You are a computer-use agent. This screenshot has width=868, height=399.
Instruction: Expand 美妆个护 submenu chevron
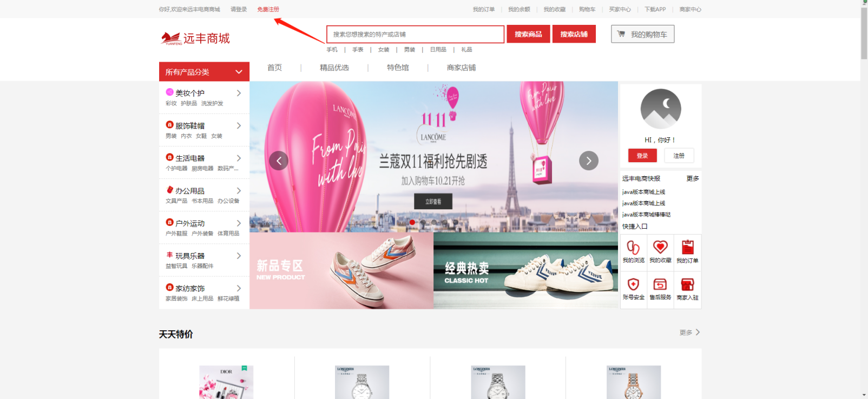pos(239,93)
